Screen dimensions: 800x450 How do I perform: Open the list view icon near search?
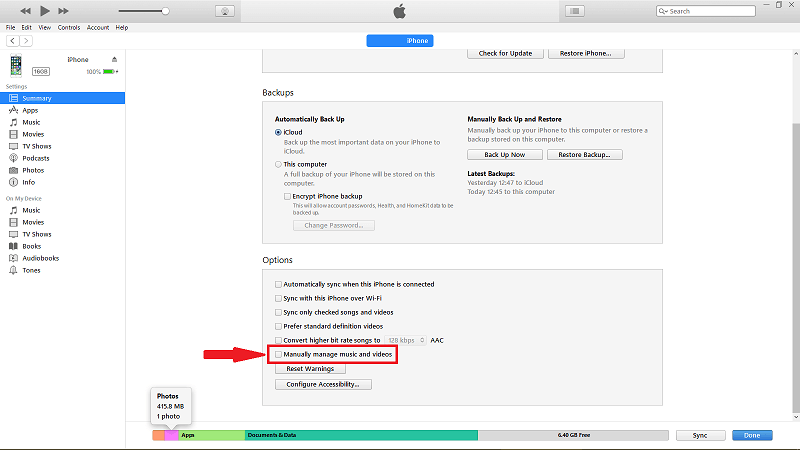pos(574,11)
